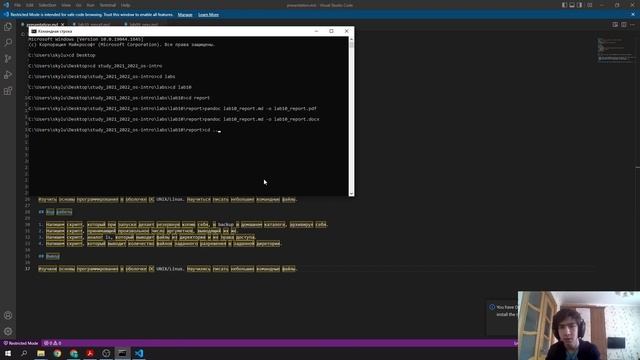
Task: Open Google Chrome from the taskbar
Action: [57, 353]
